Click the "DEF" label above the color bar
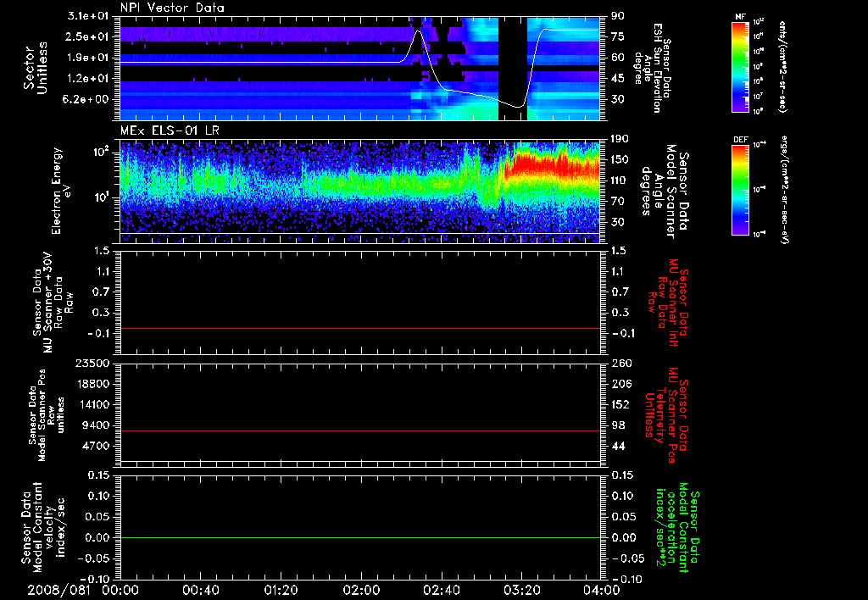 click(740, 140)
